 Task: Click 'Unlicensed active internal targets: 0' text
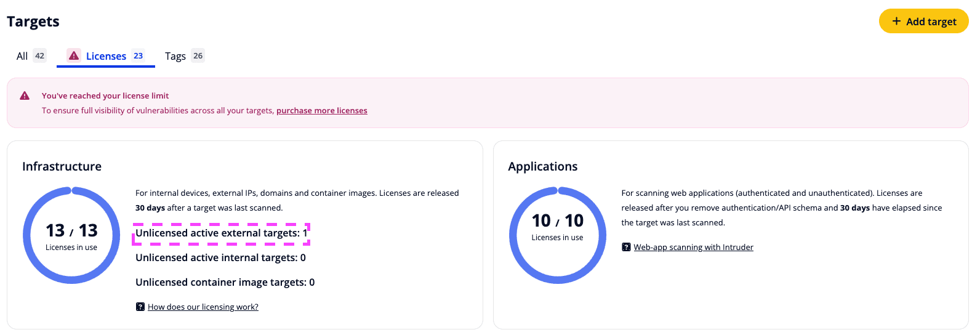(220, 258)
